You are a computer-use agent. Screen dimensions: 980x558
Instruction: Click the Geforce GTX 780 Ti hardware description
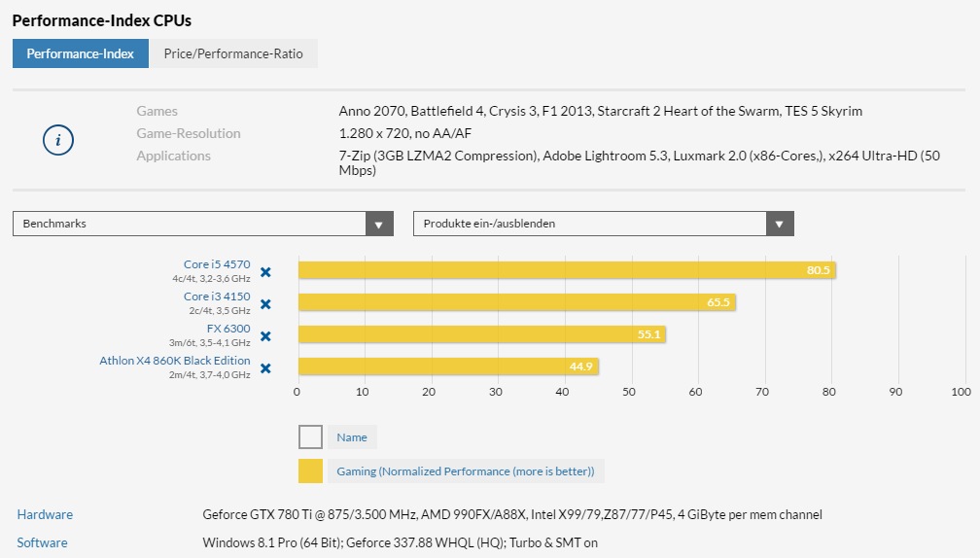click(512, 515)
